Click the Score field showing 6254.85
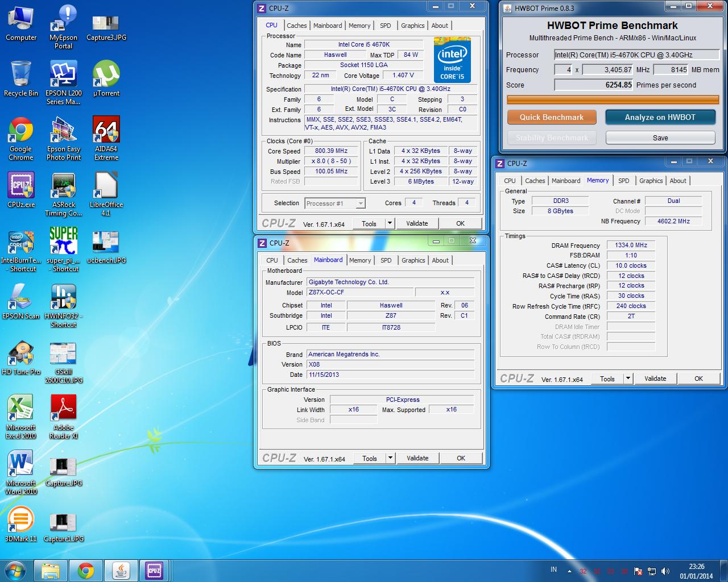Screen dimensions: 728x582 click(594, 85)
